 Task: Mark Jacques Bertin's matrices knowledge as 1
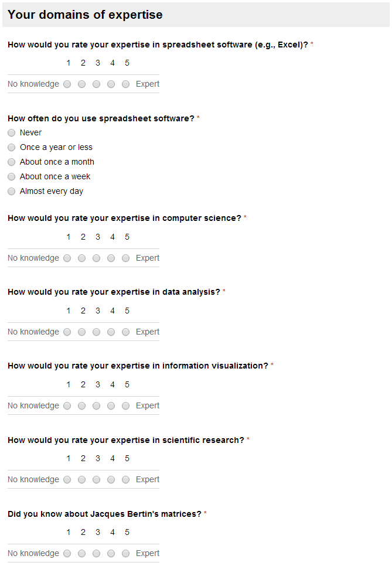67,553
